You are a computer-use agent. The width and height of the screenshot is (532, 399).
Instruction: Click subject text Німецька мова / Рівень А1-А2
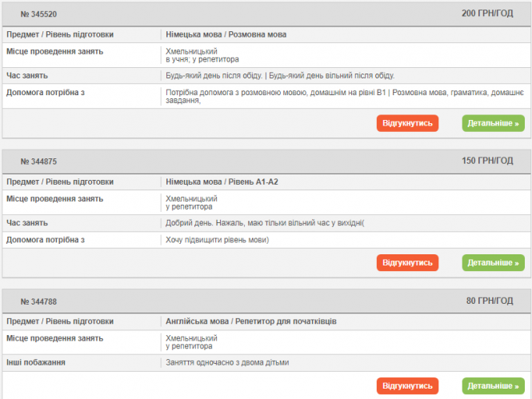[222, 182]
